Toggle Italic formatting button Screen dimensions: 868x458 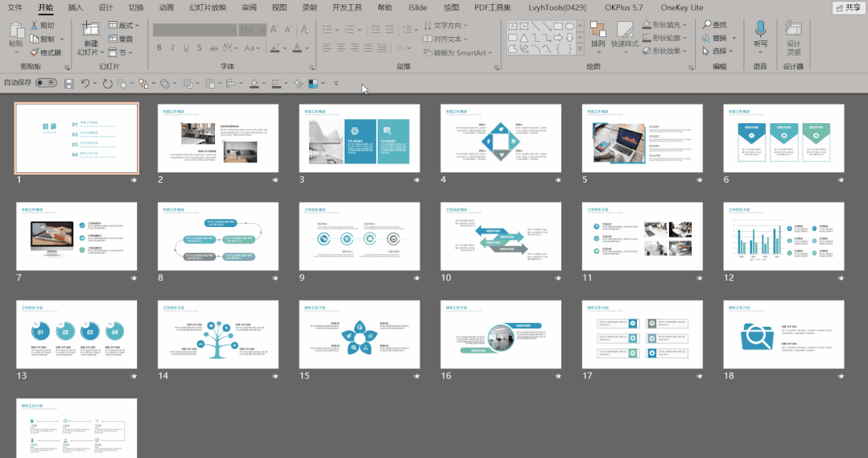(172, 48)
